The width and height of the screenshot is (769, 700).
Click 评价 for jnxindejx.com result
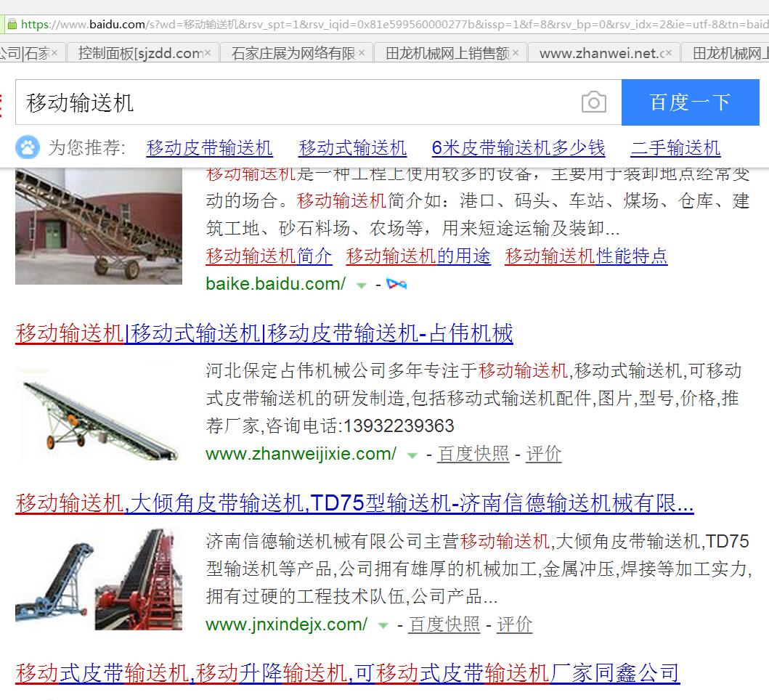click(514, 624)
